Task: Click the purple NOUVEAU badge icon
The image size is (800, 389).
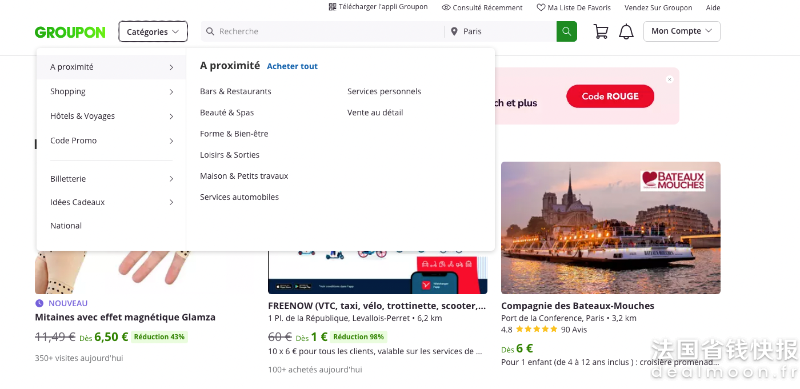Action: (39, 303)
